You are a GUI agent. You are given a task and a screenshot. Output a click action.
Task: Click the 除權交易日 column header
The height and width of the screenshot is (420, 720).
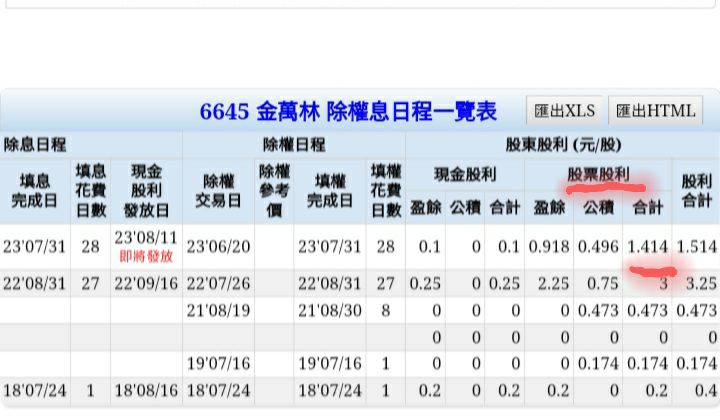coord(219,191)
